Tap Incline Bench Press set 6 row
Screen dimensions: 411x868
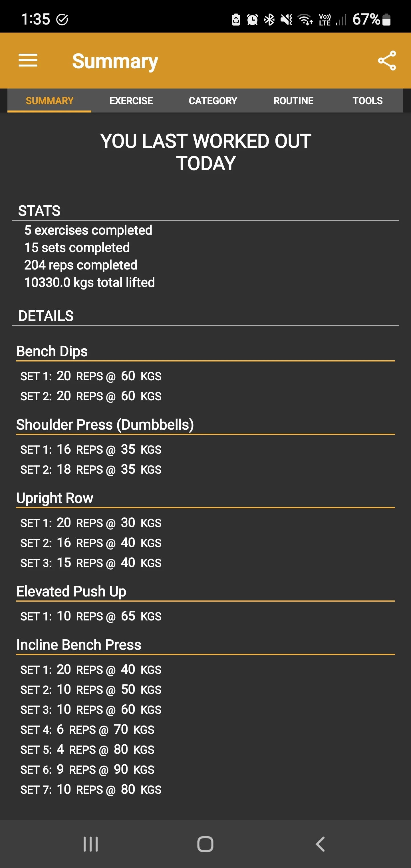tap(87, 769)
